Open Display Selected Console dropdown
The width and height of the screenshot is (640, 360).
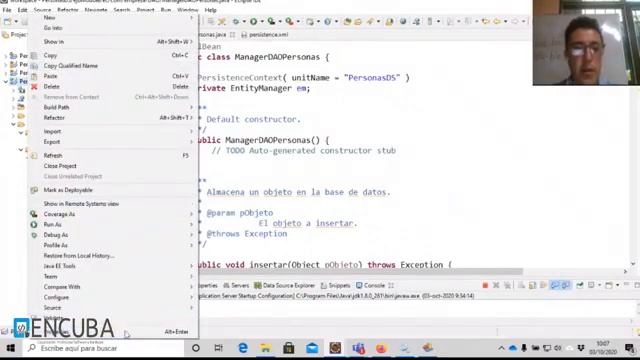(x=599, y=285)
